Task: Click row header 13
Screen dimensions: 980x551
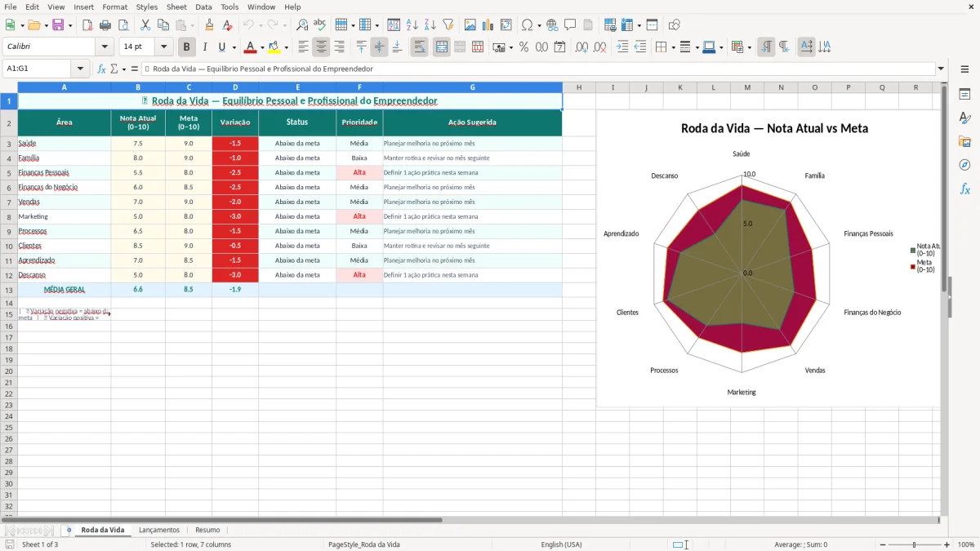Action: [9, 290]
